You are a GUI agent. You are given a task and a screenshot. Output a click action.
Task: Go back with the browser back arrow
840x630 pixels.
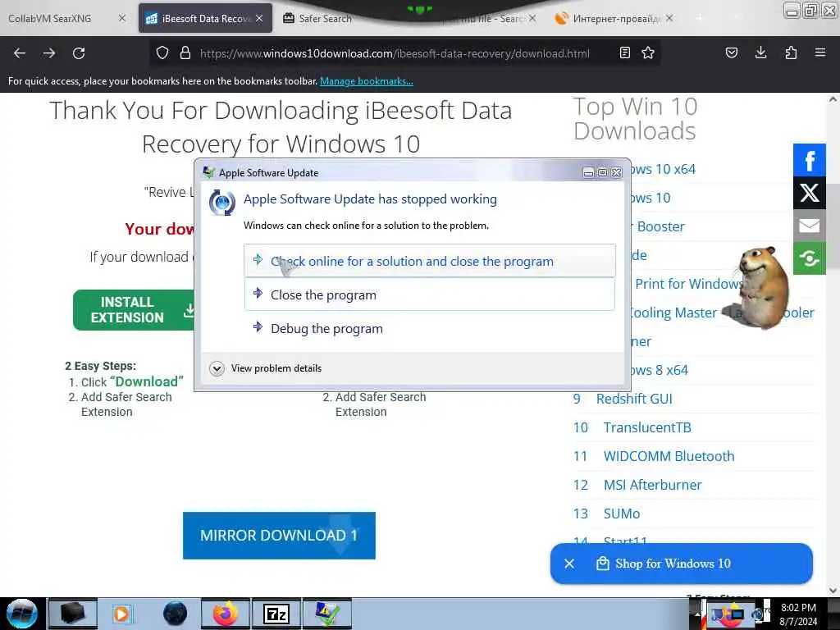pos(20,53)
